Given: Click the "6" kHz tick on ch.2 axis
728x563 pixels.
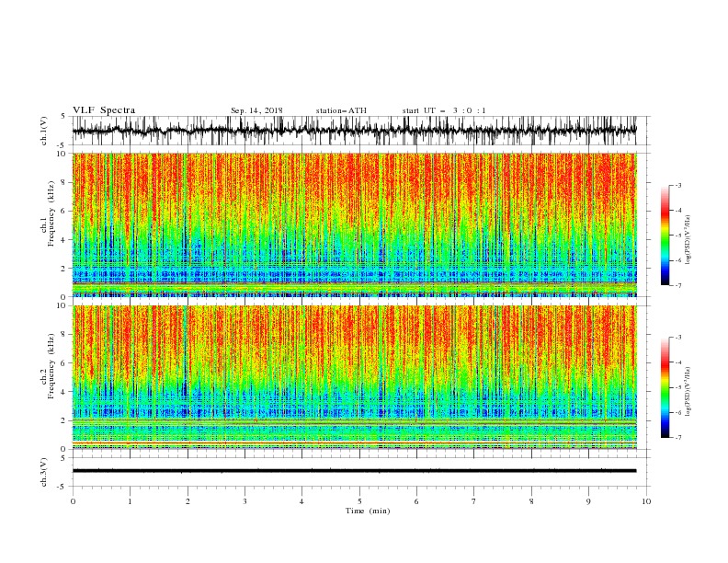Looking at the screenshot, I should [64, 363].
